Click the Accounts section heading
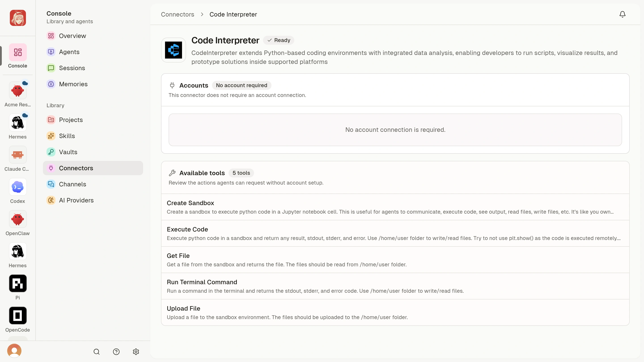 194,85
